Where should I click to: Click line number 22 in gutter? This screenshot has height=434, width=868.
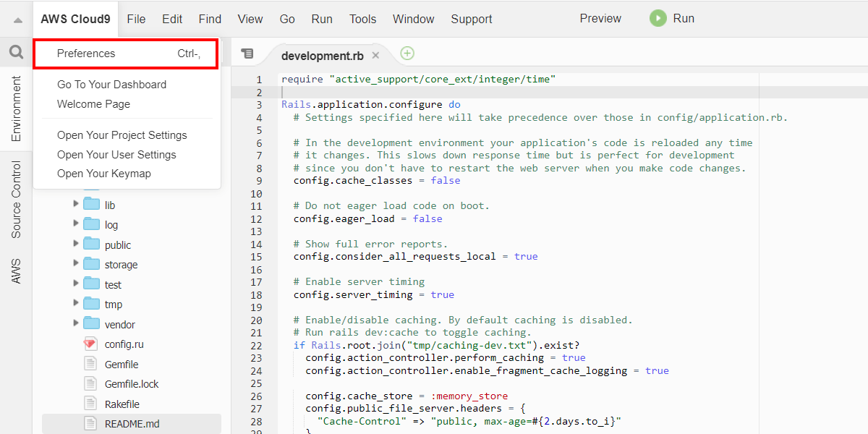click(256, 345)
